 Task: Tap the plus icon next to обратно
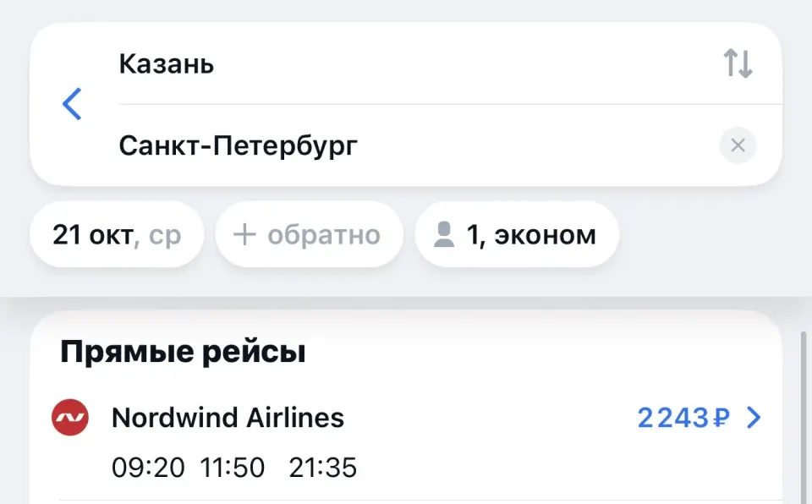244,234
